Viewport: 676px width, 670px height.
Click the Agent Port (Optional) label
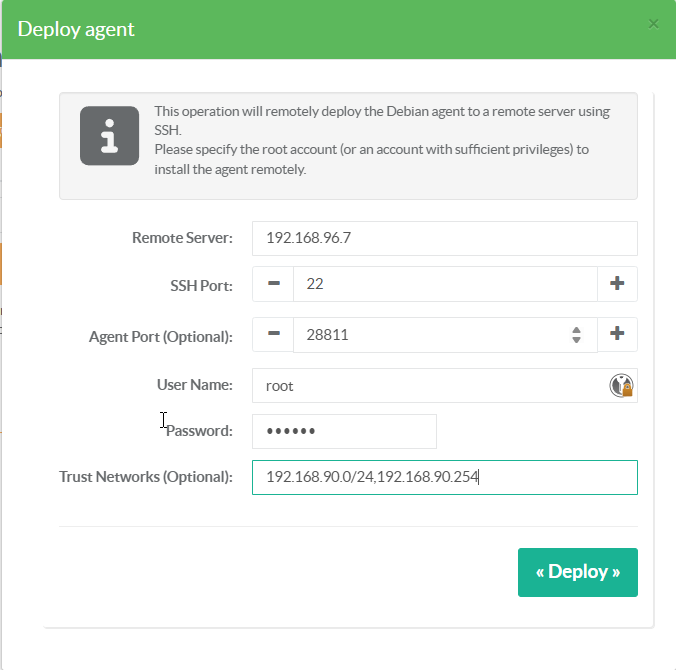tap(160, 336)
